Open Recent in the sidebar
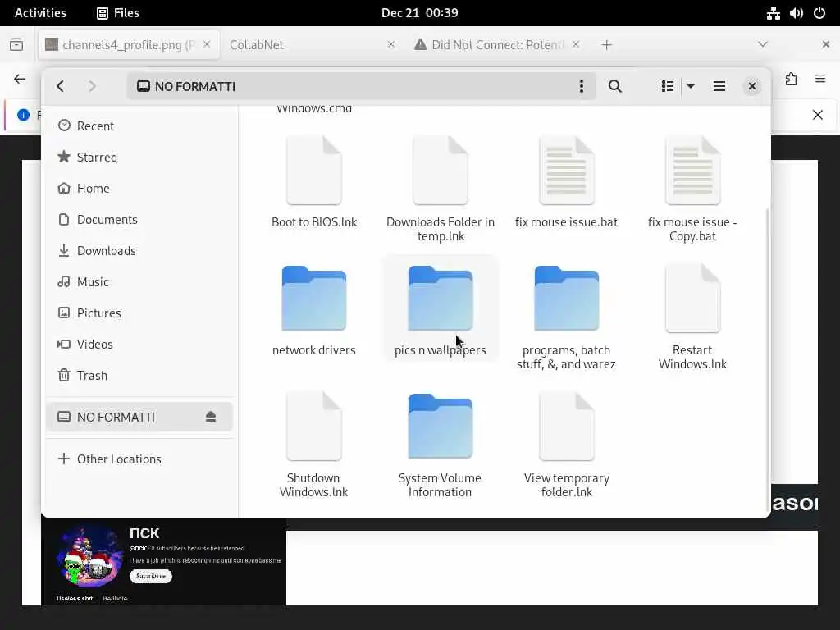The height and width of the screenshot is (630, 840). [139, 126]
